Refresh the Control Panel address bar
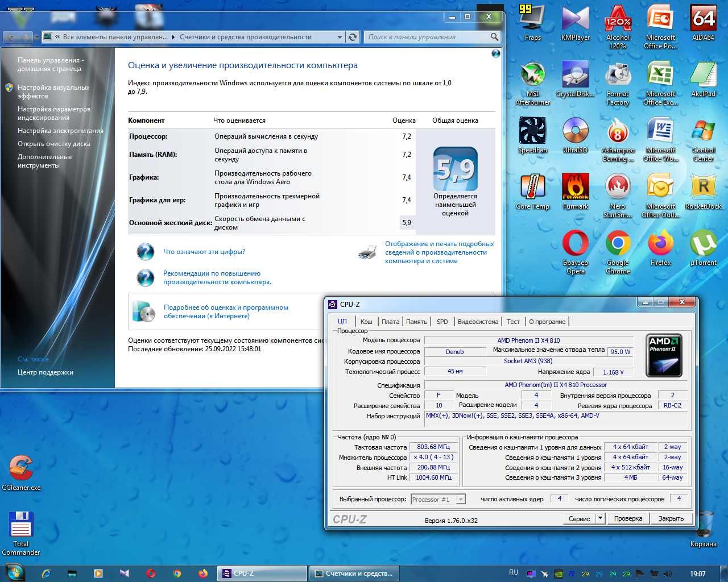This screenshot has height=582, width=728. [x=353, y=37]
